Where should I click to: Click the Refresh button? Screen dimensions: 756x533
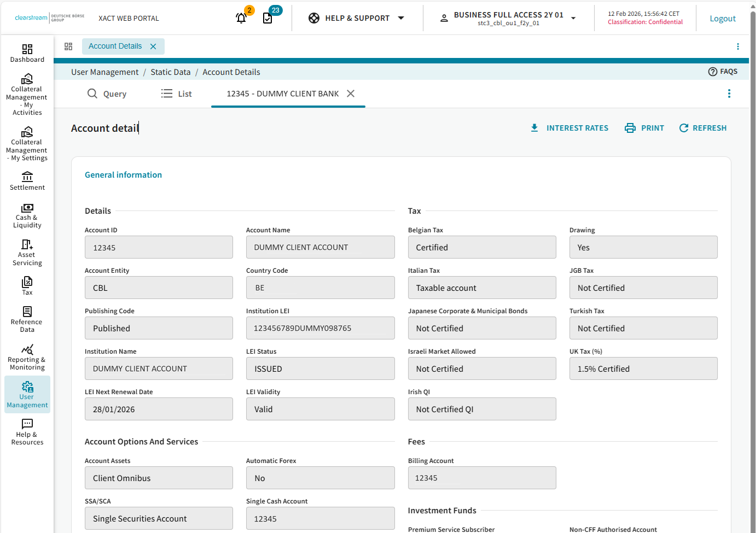click(703, 128)
